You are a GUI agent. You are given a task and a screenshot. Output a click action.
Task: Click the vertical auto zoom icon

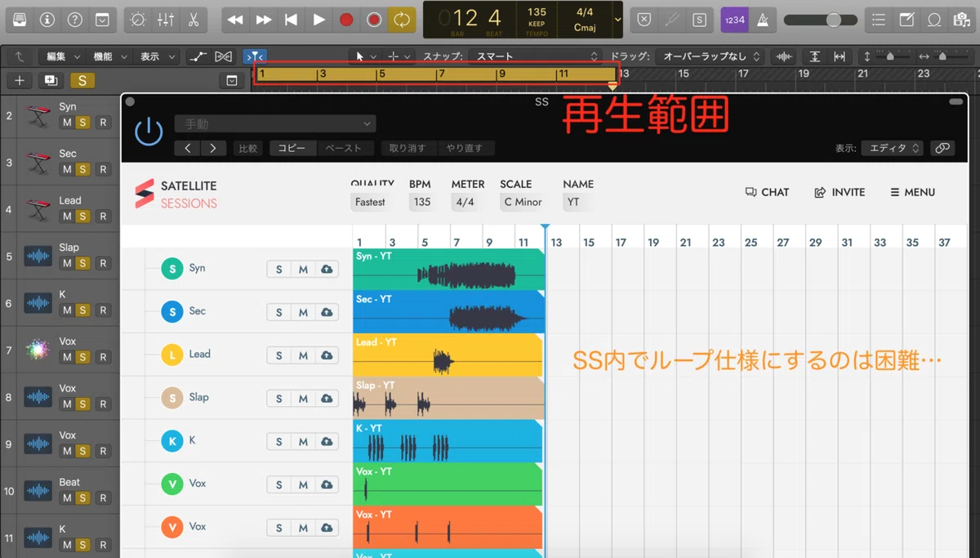814,56
